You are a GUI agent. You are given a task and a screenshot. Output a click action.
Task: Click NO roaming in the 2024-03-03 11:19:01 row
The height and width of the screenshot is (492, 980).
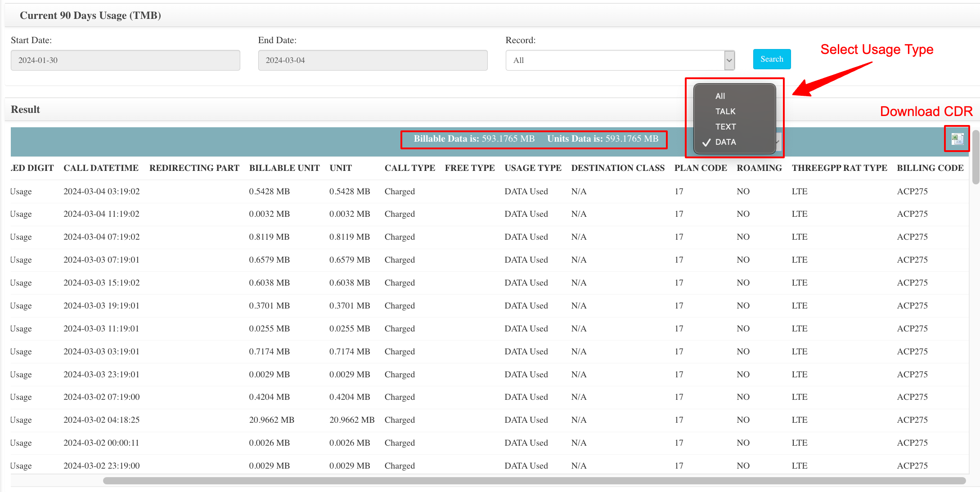click(743, 328)
